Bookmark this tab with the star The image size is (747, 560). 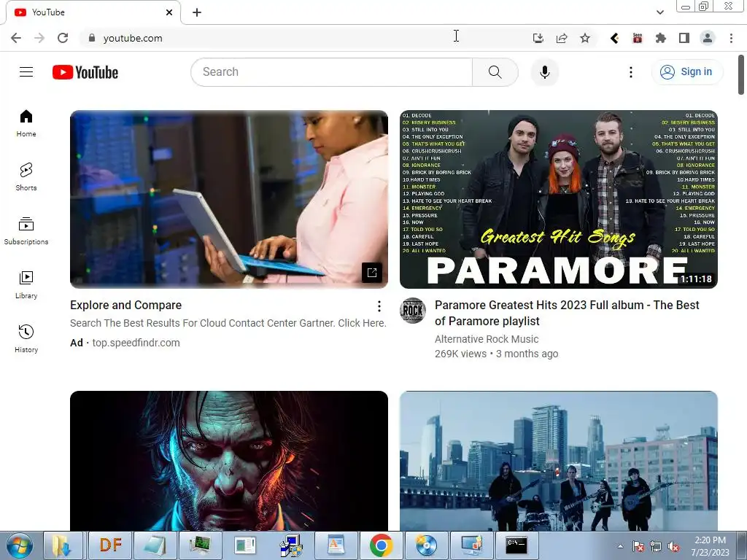pos(585,38)
